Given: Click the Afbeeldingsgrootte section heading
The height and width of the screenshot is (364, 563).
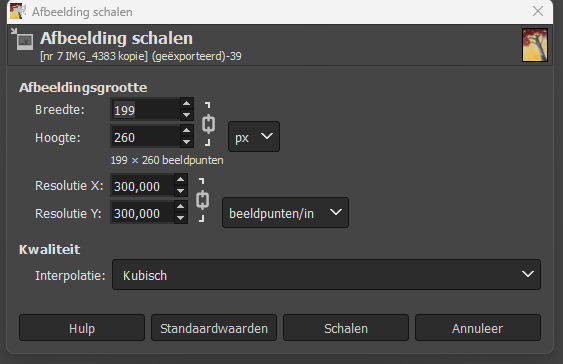Looking at the screenshot, I should [83, 88].
